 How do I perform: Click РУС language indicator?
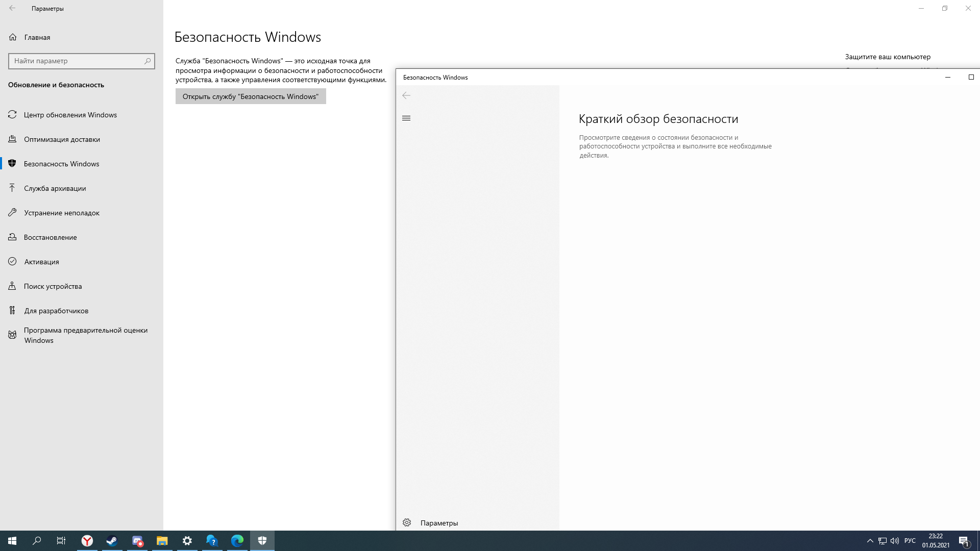910,541
